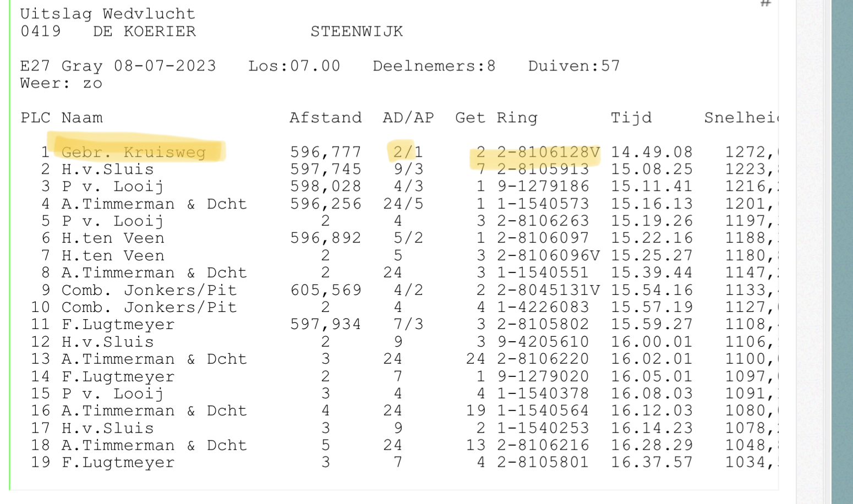Image resolution: width=853 pixels, height=504 pixels.
Task: Click the Ring column header
Action: (517, 118)
